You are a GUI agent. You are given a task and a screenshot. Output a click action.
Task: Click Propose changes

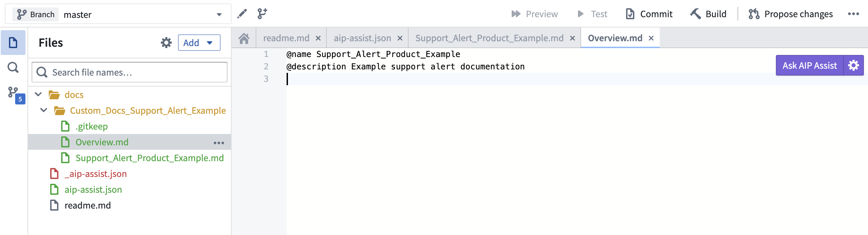790,14
